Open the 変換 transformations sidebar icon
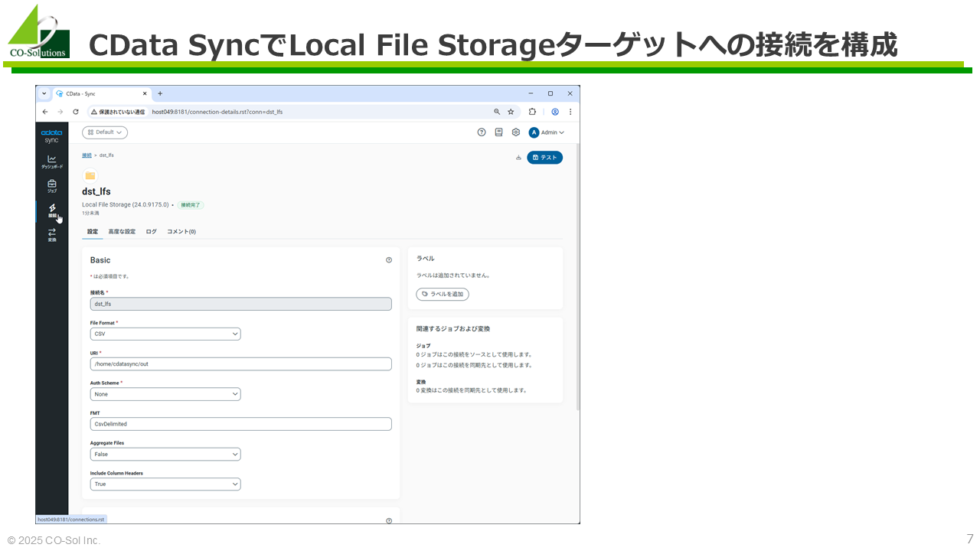Screen dimensions: 980x551 52,235
